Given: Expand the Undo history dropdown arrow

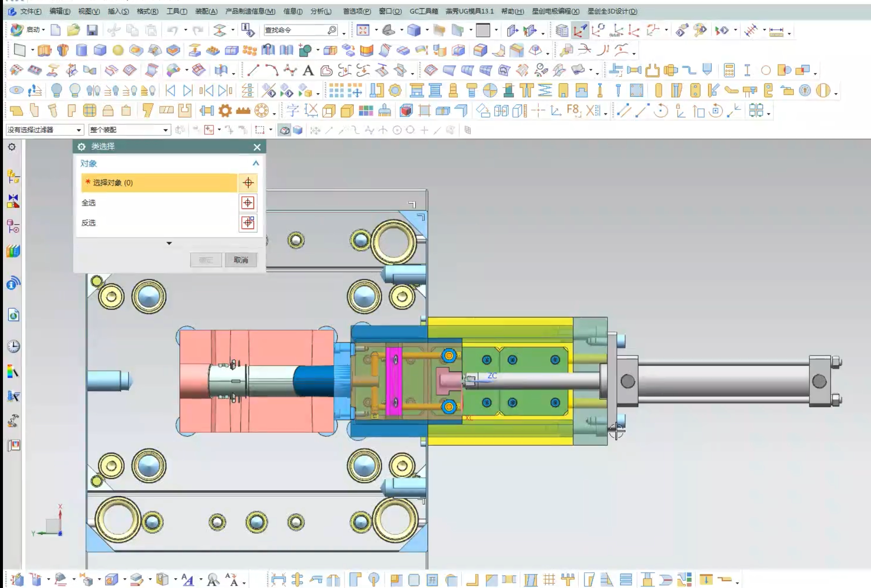Looking at the screenshot, I should coord(185,30).
